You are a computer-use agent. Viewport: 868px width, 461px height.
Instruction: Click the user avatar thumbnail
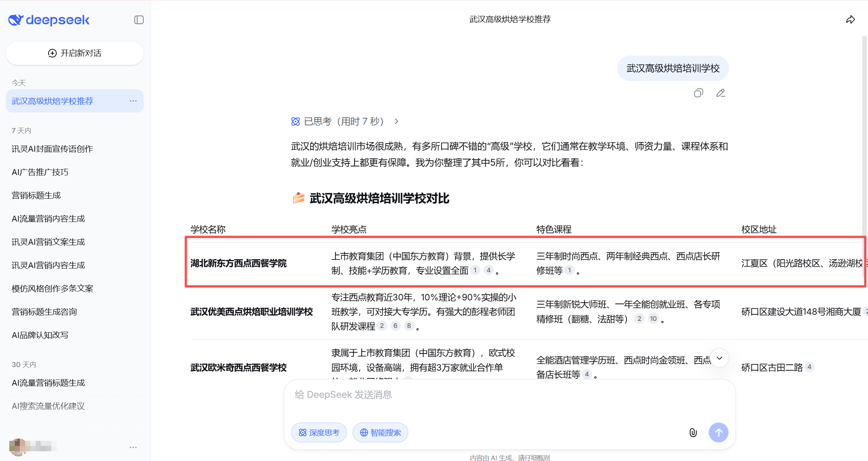[18, 447]
